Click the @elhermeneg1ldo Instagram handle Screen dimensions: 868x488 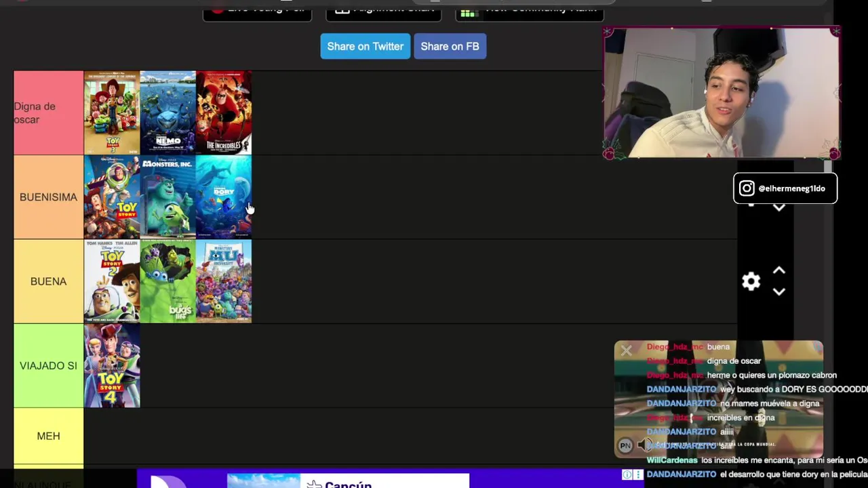[791, 188]
